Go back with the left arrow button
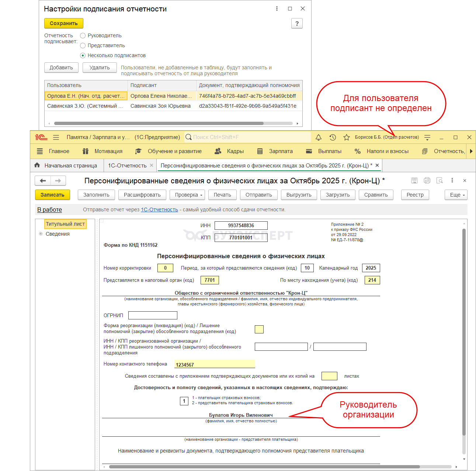 pyautogui.click(x=43, y=181)
